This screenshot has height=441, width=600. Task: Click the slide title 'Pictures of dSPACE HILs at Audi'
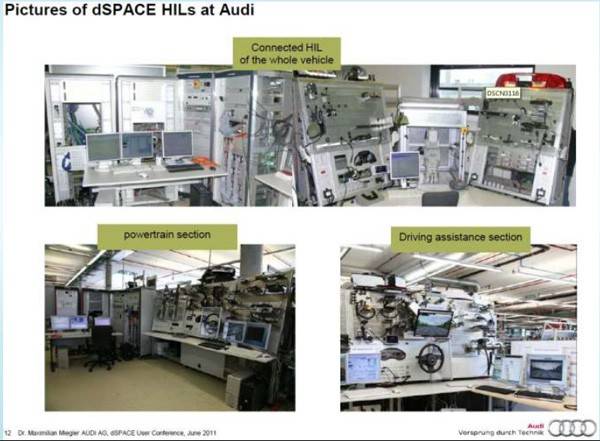129,10
